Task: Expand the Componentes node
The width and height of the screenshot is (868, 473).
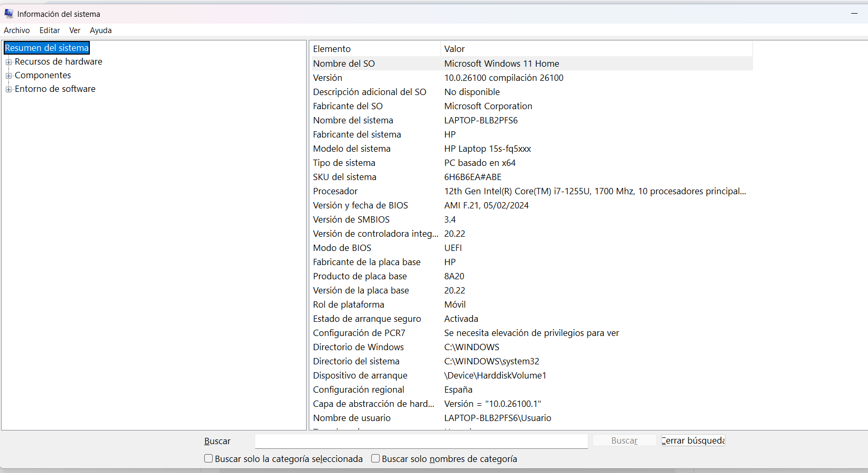Action: pos(8,76)
